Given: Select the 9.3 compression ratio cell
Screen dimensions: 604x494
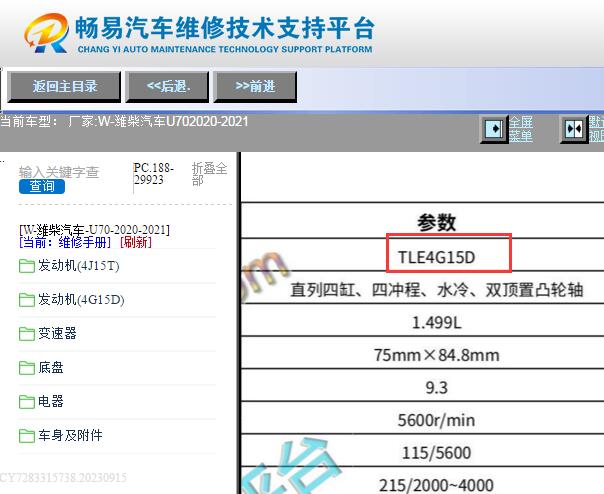Looking at the screenshot, I should (x=436, y=388).
